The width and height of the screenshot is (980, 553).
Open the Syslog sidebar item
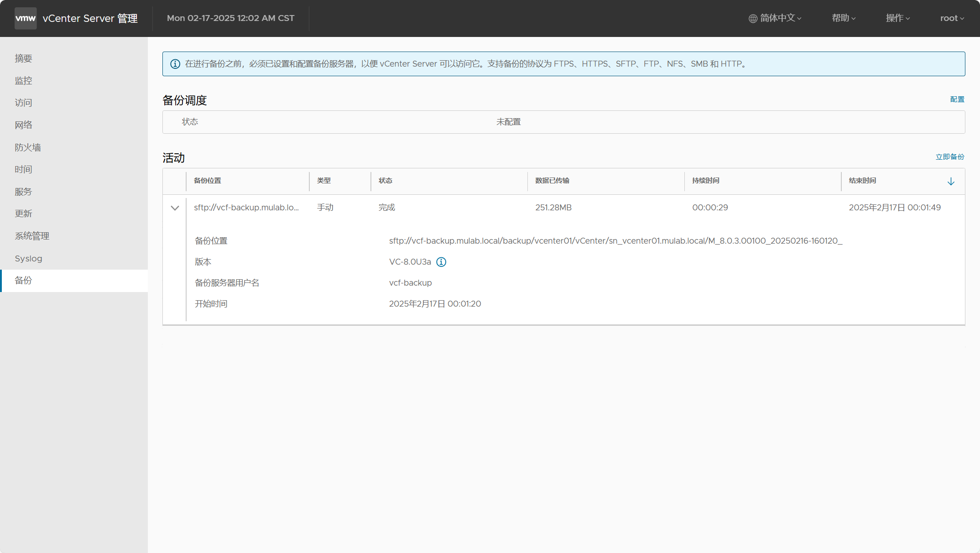(28, 259)
